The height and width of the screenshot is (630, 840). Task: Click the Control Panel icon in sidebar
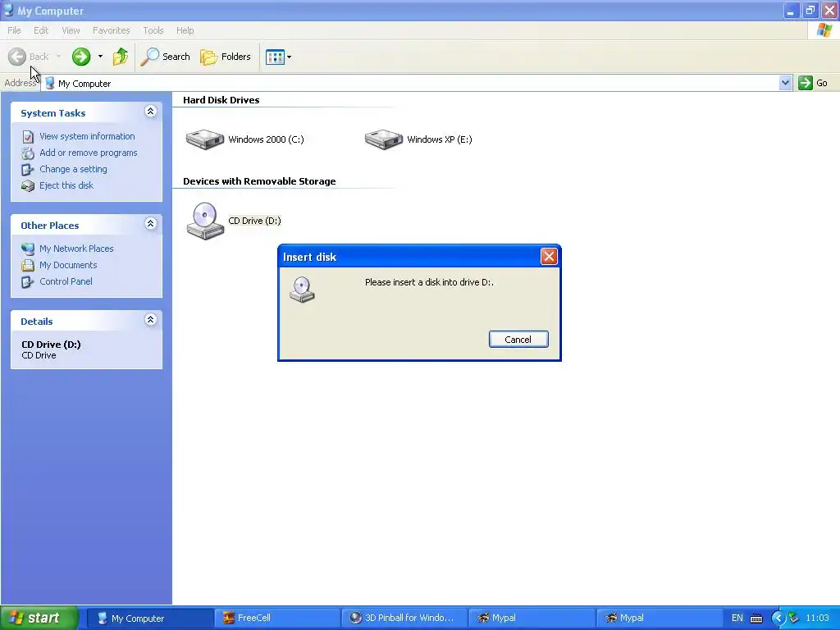tap(28, 282)
